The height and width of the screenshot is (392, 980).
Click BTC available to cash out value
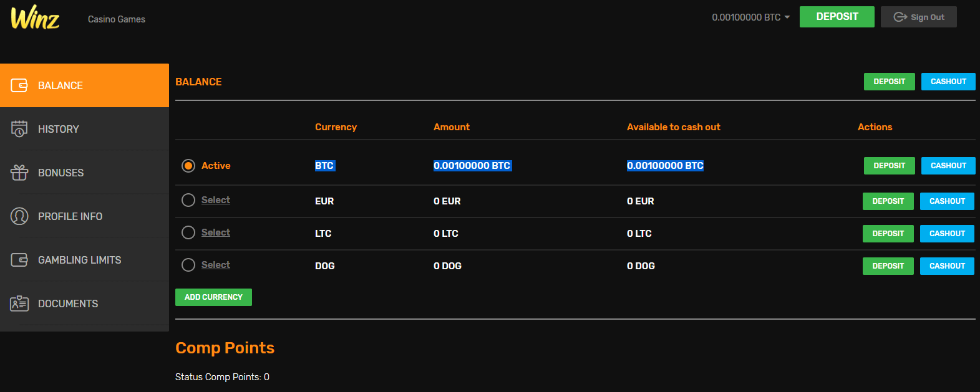coord(665,166)
